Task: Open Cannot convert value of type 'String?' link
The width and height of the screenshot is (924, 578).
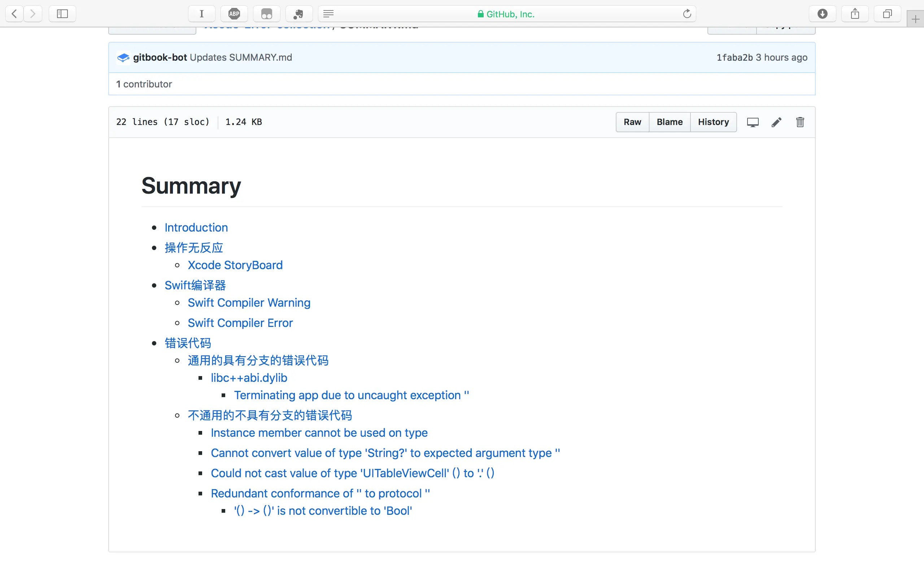Action: point(385,453)
